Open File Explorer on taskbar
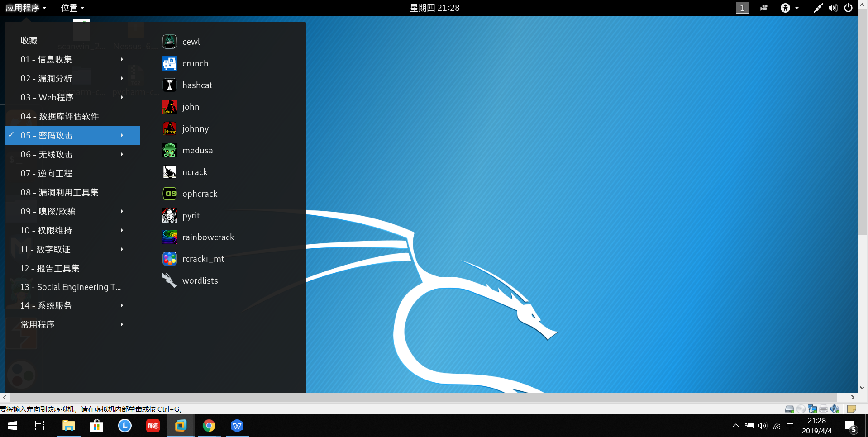Screen dimensions: 868x437 coord(68,426)
